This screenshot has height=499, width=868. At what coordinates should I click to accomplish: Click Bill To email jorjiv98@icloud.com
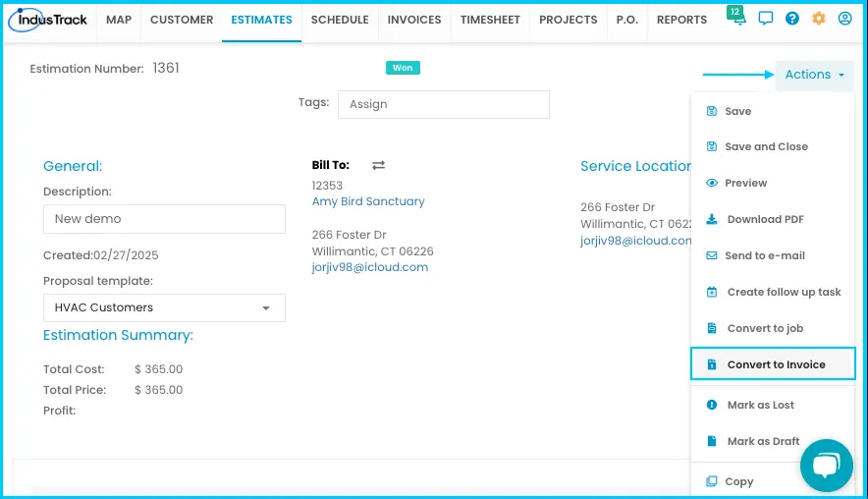[x=370, y=267]
